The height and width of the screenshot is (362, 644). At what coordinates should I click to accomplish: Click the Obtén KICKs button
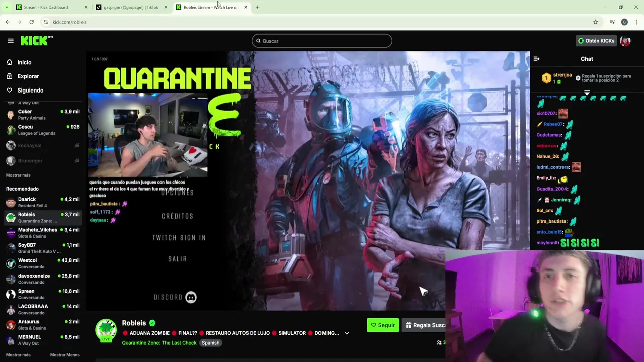[596, 41]
